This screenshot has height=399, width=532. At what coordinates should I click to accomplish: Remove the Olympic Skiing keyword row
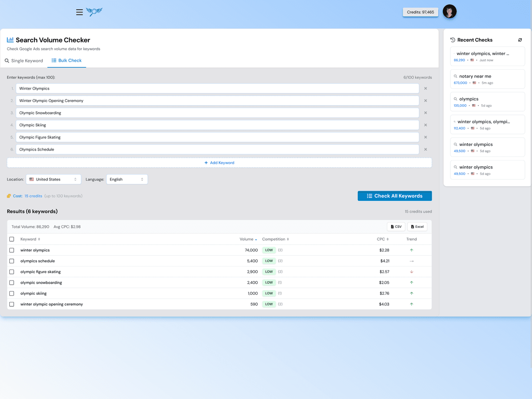click(x=425, y=125)
